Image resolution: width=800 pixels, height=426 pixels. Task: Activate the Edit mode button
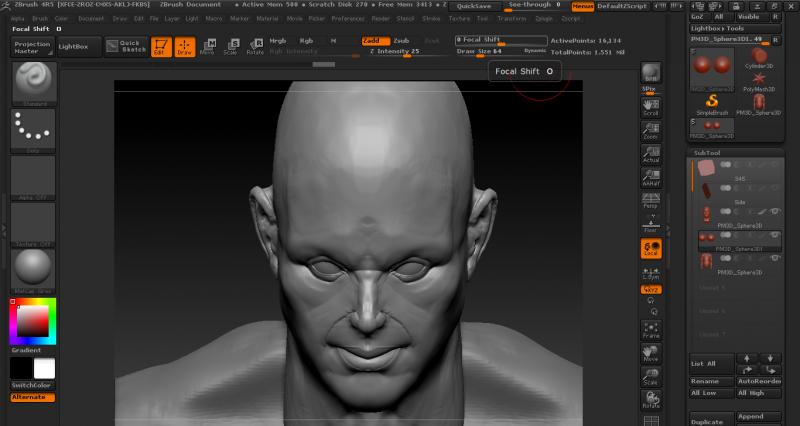click(x=161, y=47)
